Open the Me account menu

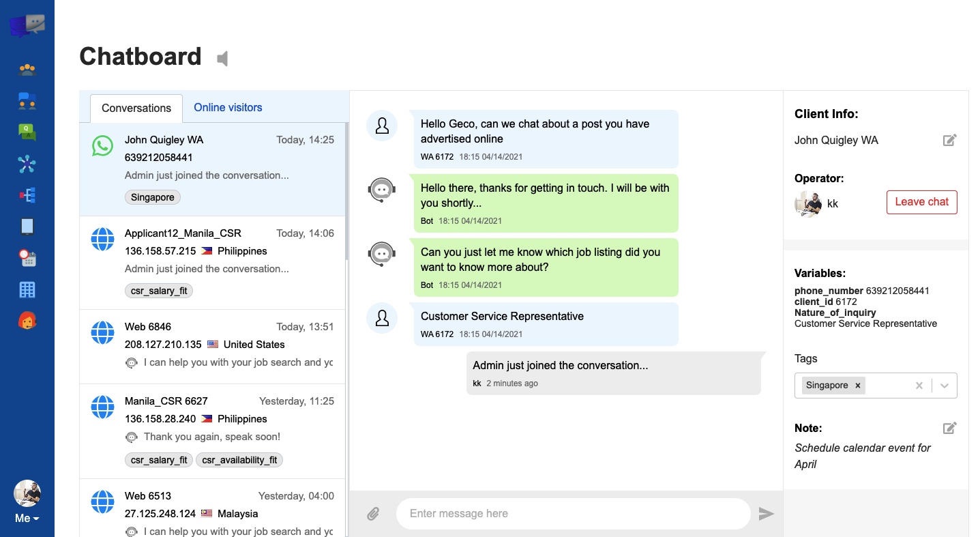pyautogui.click(x=27, y=519)
